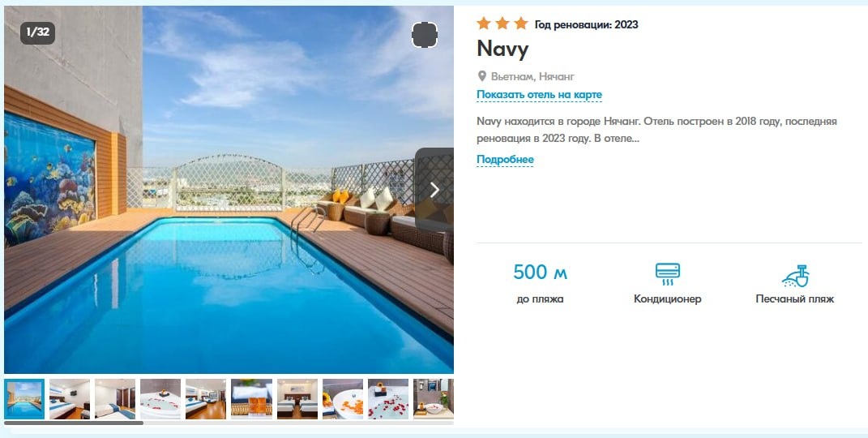Click the third orange rating star
This screenshot has height=438, width=868.
tap(520, 24)
